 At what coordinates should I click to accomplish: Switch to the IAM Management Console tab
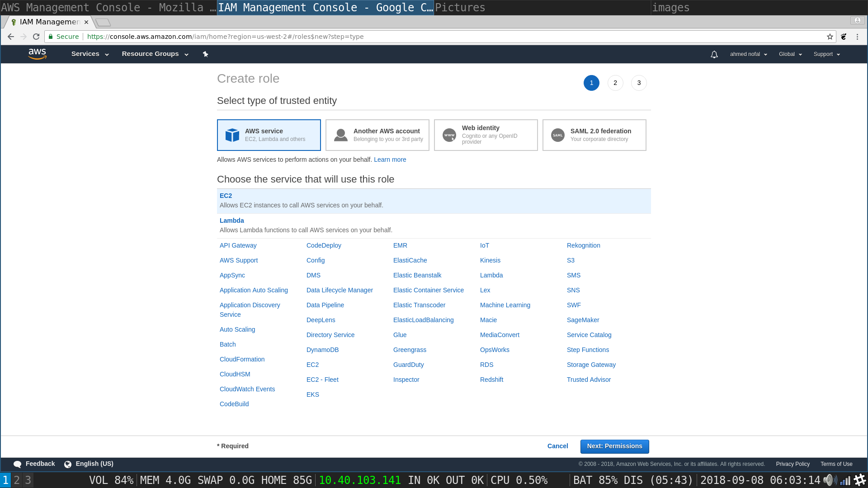pos(49,22)
